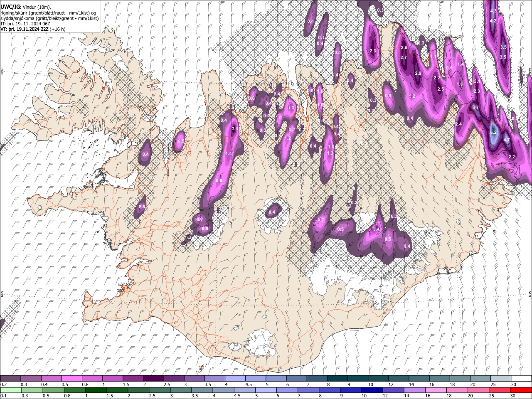Click the 0.2 label in the color legend
This screenshot has height=399, width=532.
coord(4,384)
